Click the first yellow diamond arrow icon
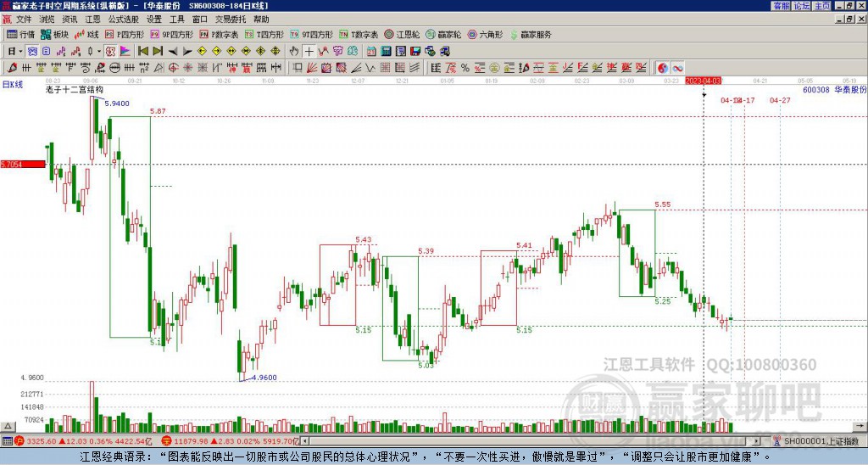The height and width of the screenshot is (465, 868). [x=202, y=52]
